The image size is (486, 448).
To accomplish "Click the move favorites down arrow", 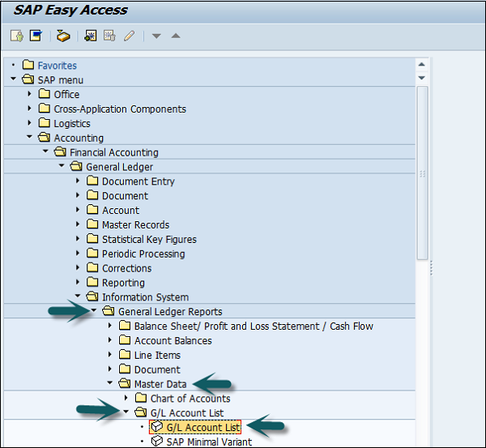I will (157, 36).
